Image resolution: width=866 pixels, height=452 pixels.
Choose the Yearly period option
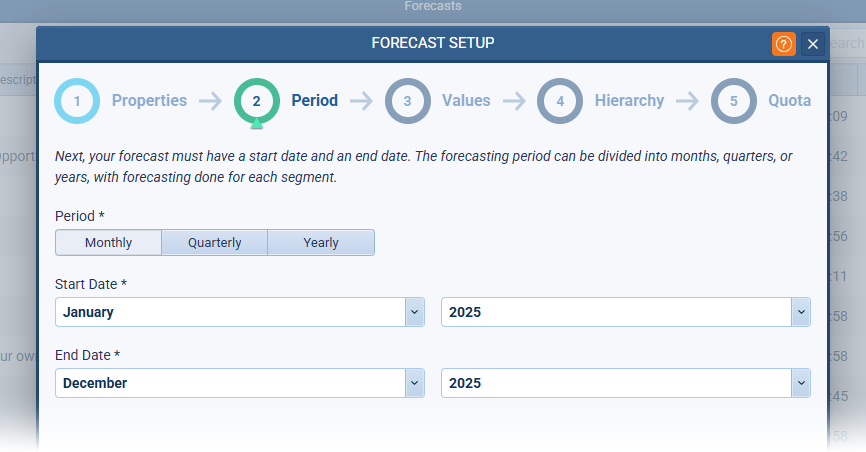coord(321,243)
